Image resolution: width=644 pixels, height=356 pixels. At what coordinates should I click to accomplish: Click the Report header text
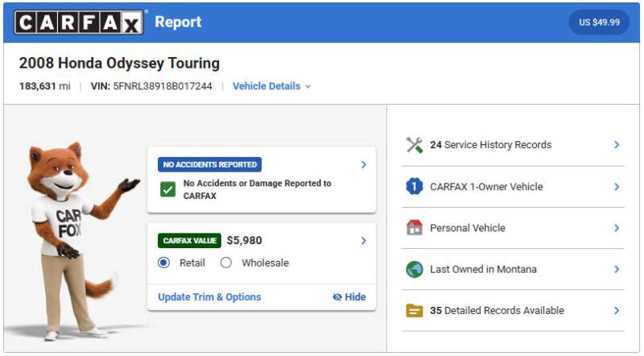tap(178, 23)
